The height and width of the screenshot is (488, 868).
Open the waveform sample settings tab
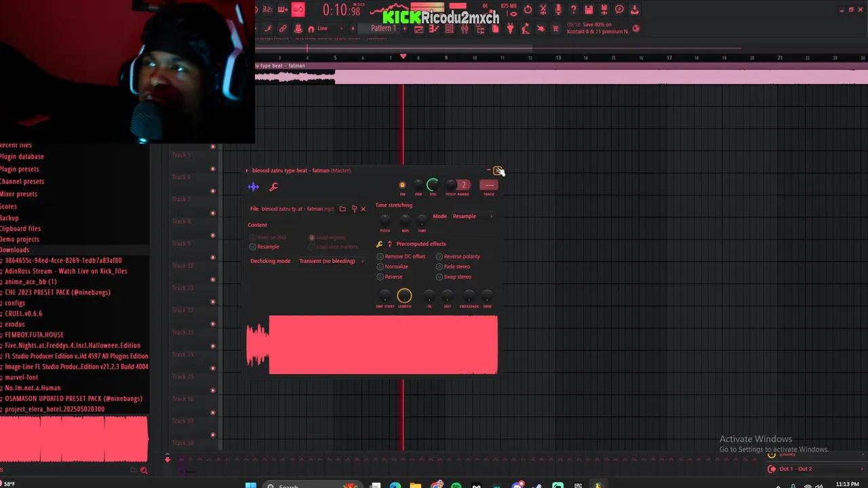[x=254, y=186]
